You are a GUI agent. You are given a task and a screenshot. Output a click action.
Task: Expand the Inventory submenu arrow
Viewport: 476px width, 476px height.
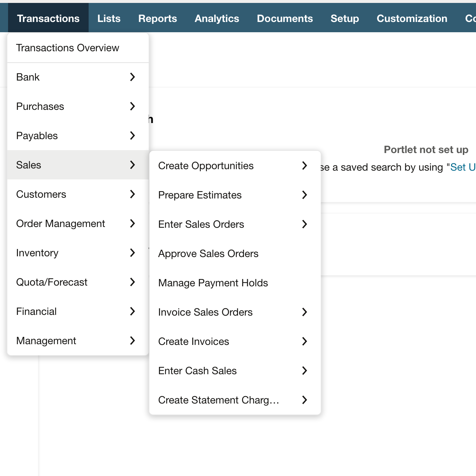(x=133, y=253)
